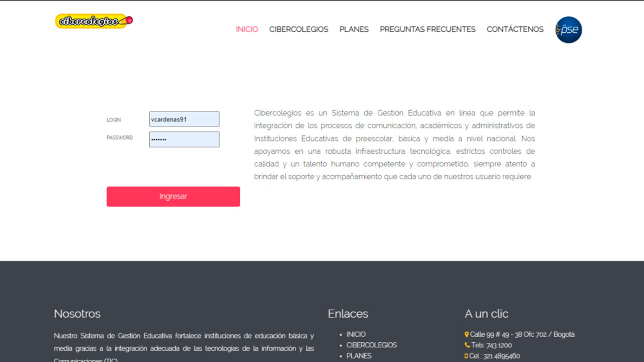Click the Calle 99 Bogotá address

522,334
